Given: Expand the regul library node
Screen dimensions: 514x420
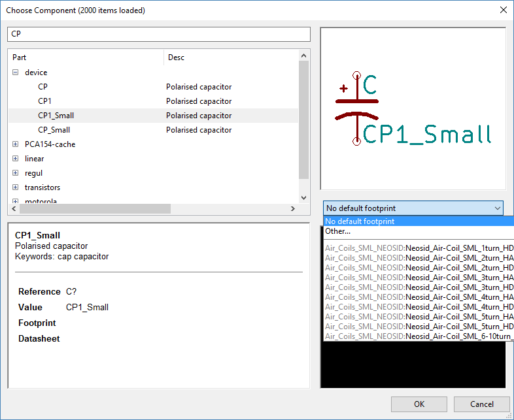Looking at the screenshot, I should [15, 173].
